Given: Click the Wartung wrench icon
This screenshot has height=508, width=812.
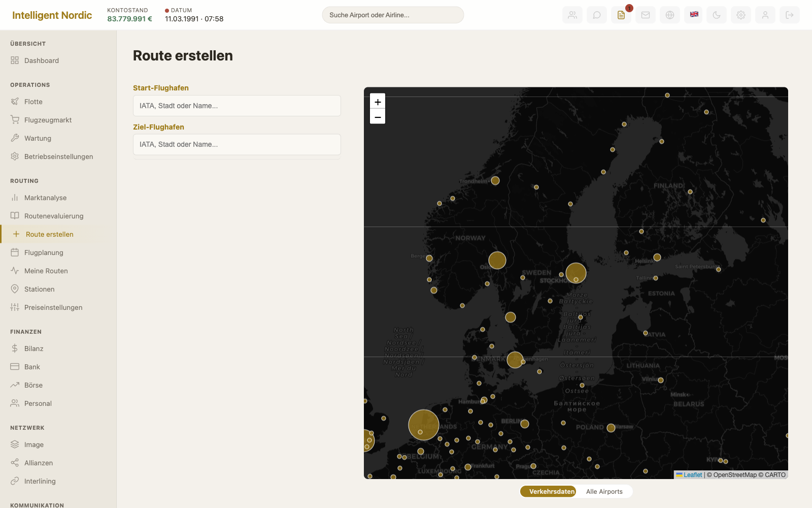Looking at the screenshot, I should pos(15,138).
